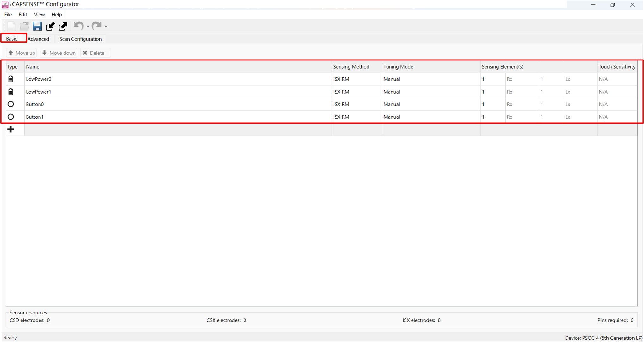Click the Import toolbar icon
Viewport: 644px width, 342px height.
coord(50,26)
